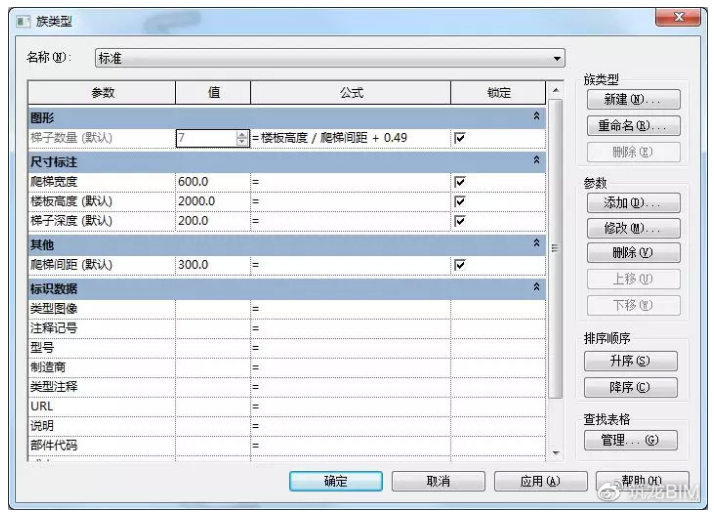Viewport: 714px width, 512px height.
Task: Collapse the 尺寸标注 group
Action: [x=536, y=160]
